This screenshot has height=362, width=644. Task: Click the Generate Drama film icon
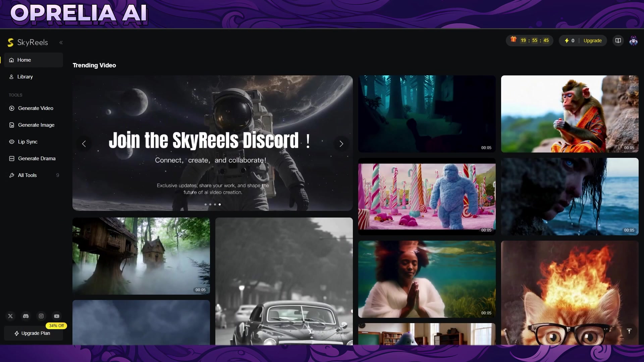coord(12,159)
